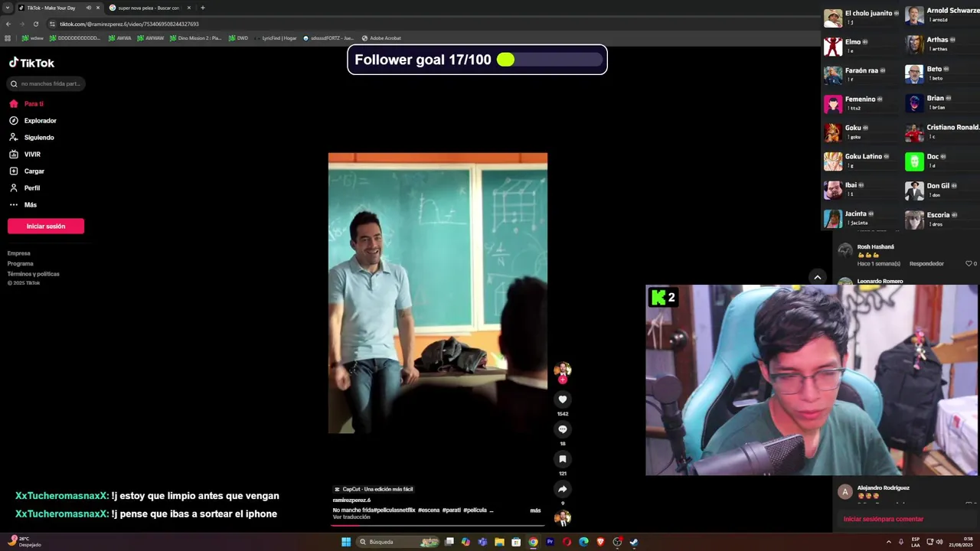Open the Programa footer link

coord(21,263)
